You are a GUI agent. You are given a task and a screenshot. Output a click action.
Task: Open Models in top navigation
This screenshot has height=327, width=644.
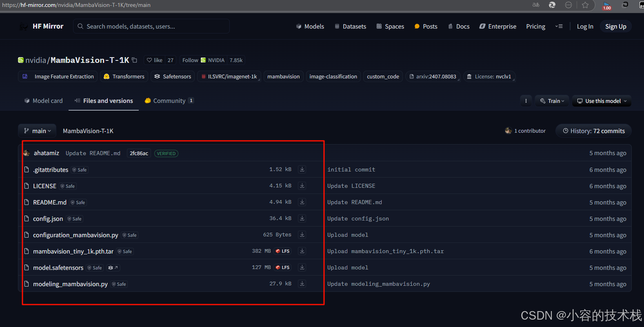coord(310,26)
